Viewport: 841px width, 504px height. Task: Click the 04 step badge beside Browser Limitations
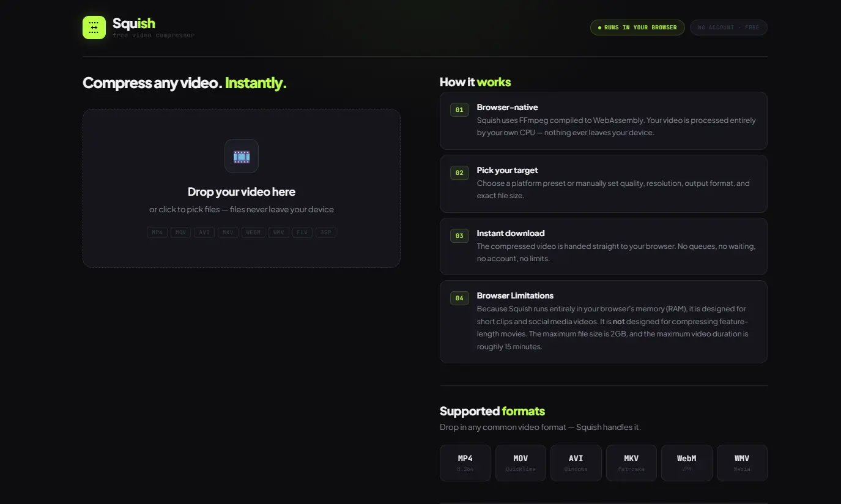[x=459, y=298]
